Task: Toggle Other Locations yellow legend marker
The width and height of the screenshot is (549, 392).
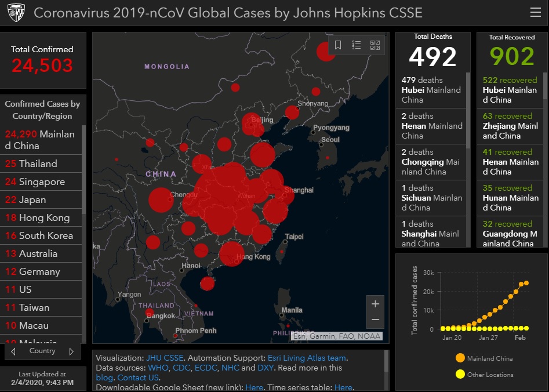Action: (460, 374)
